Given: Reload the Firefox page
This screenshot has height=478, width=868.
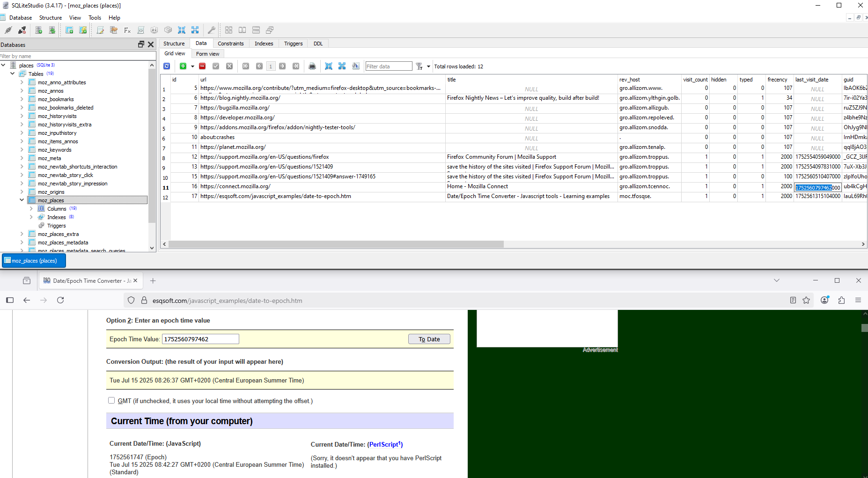Looking at the screenshot, I should (60, 300).
